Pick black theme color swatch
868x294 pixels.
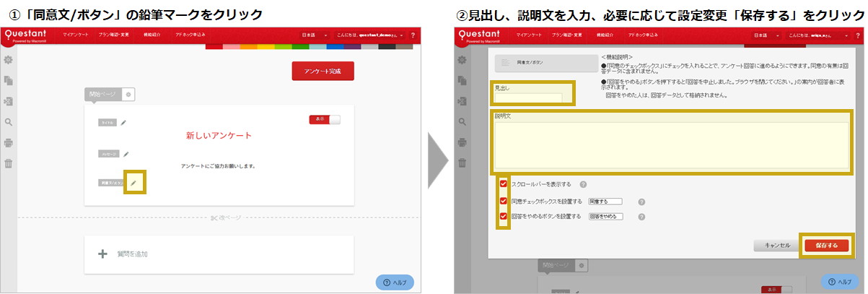[x=387, y=47]
